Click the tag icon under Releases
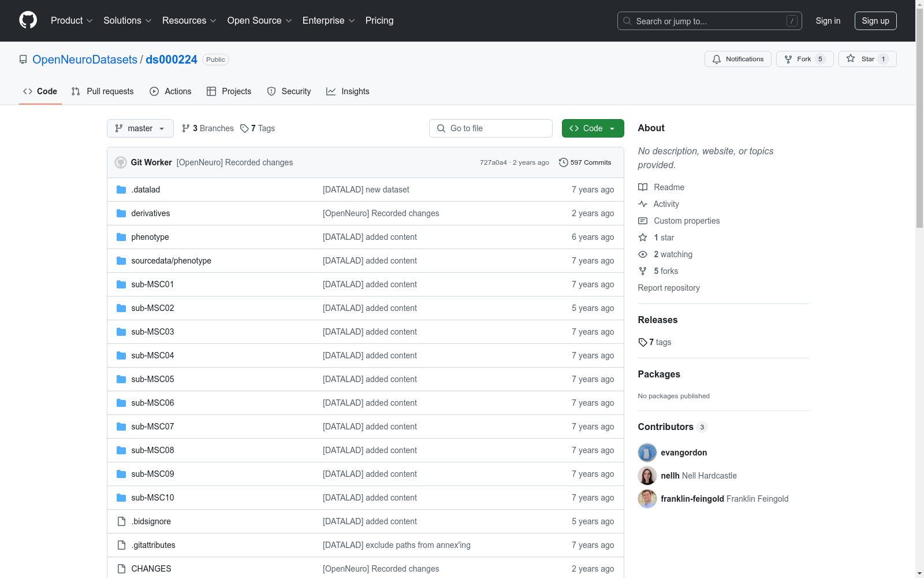Image resolution: width=924 pixels, height=578 pixels. (643, 342)
